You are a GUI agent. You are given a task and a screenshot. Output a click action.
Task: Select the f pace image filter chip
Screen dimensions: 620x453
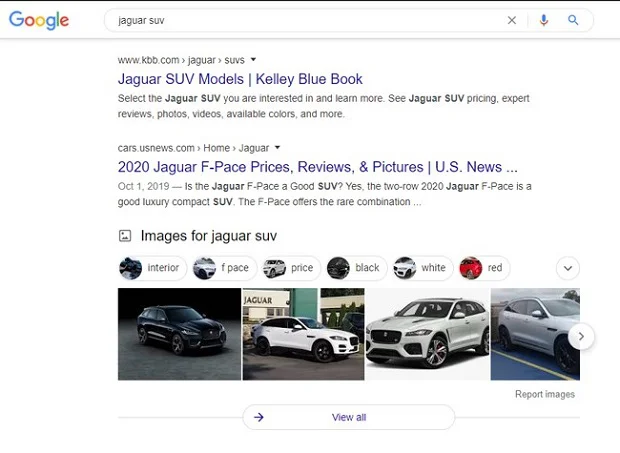coord(224,268)
